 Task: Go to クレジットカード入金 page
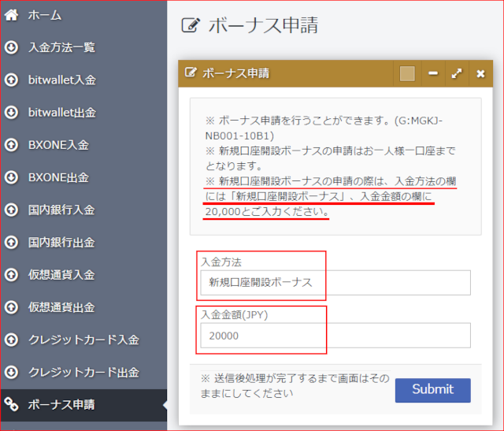click(83, 340)
